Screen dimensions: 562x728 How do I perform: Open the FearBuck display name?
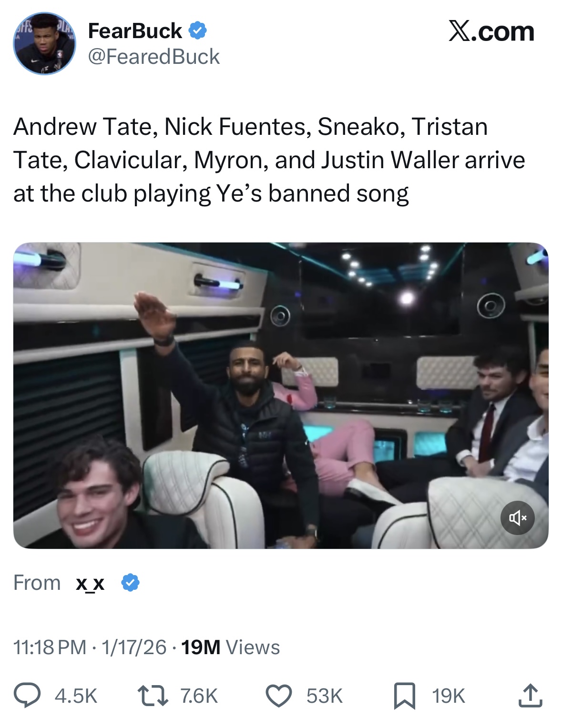click(x=135, y=31)
